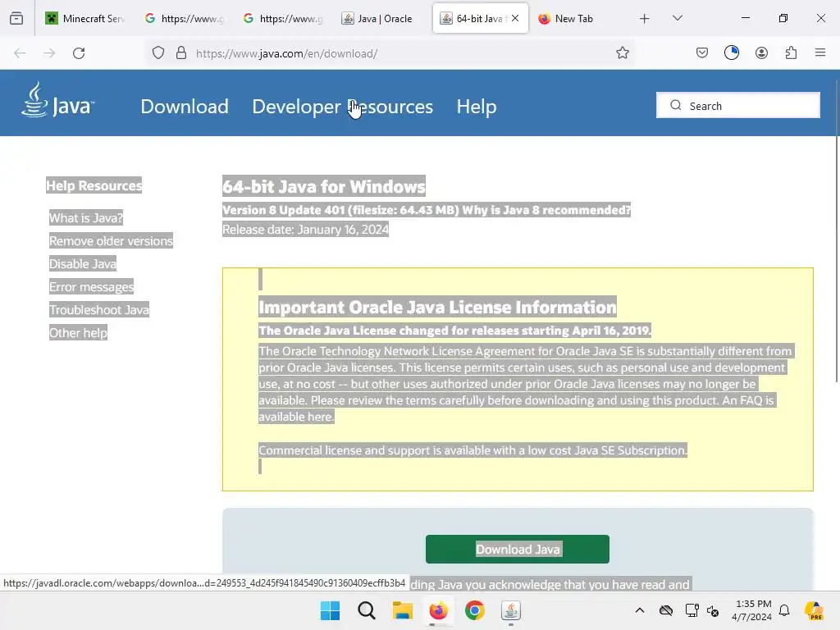Switch to the New Tab tab

point(577,19)
